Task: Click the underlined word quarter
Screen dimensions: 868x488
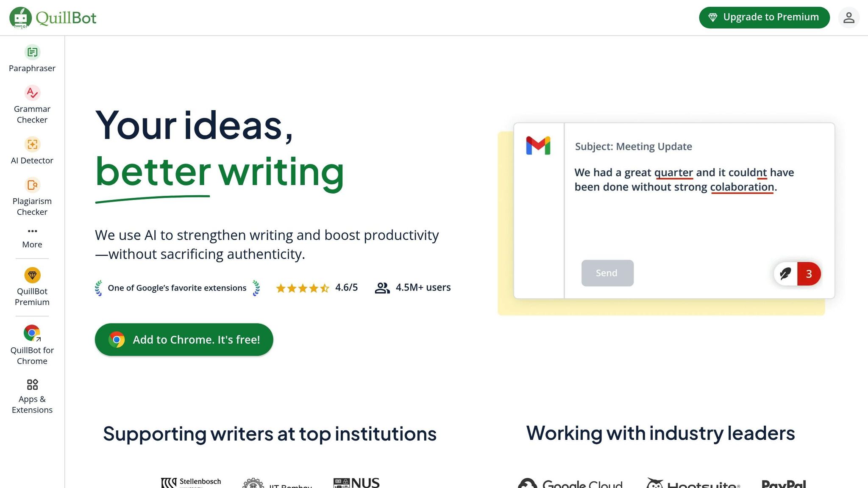Action: tap(673, 173)
